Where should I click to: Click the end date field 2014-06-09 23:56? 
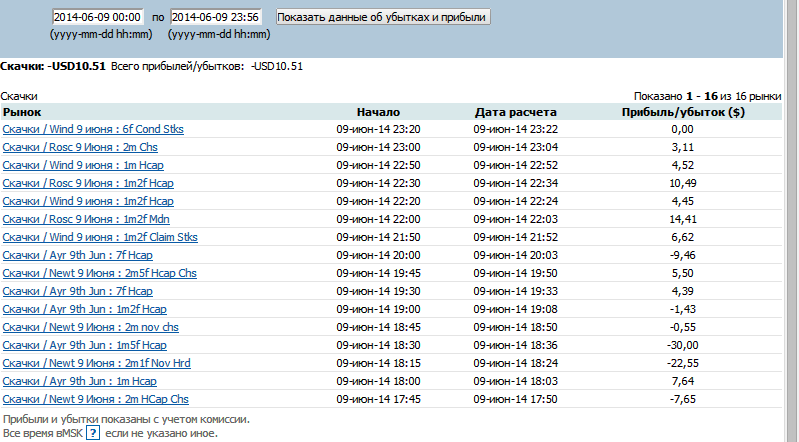216,17
